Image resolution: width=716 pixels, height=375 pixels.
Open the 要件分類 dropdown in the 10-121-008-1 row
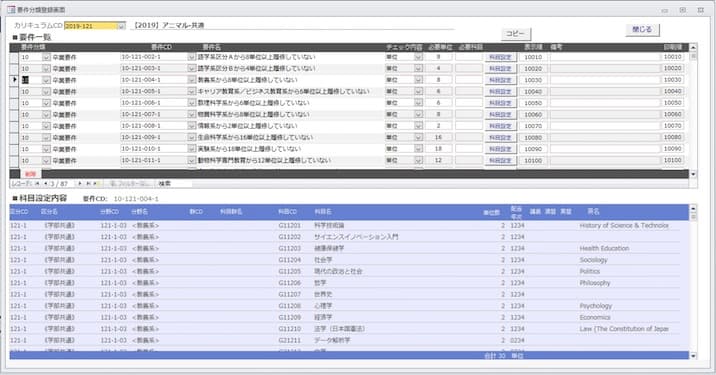pyautogui.click(x=46, y=126)
